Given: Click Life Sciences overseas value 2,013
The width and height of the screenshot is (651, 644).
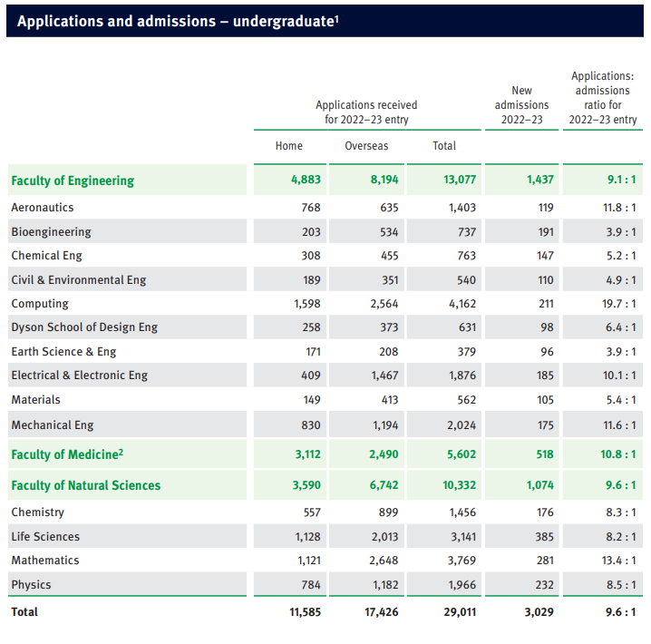Looking at the screenshot, I should [384, 537].
